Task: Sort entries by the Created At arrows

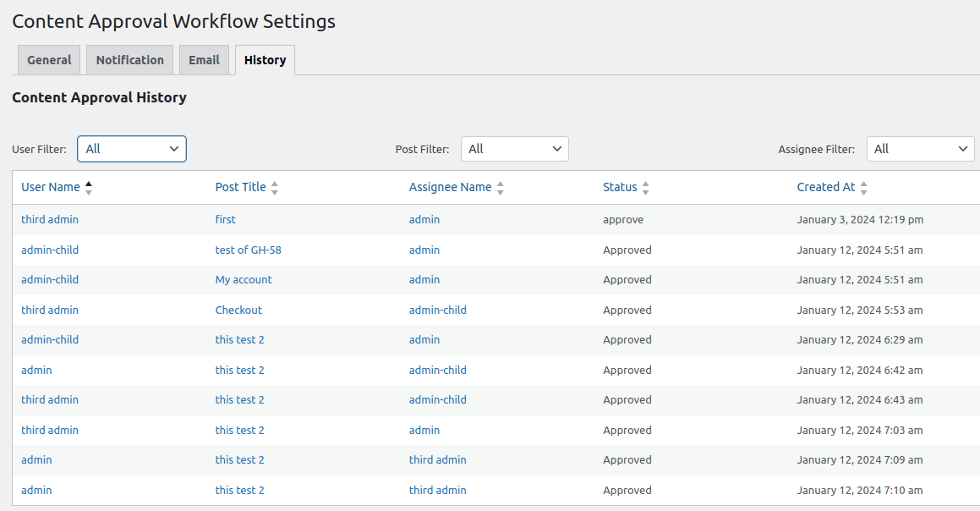Action: tap(863, 187)
